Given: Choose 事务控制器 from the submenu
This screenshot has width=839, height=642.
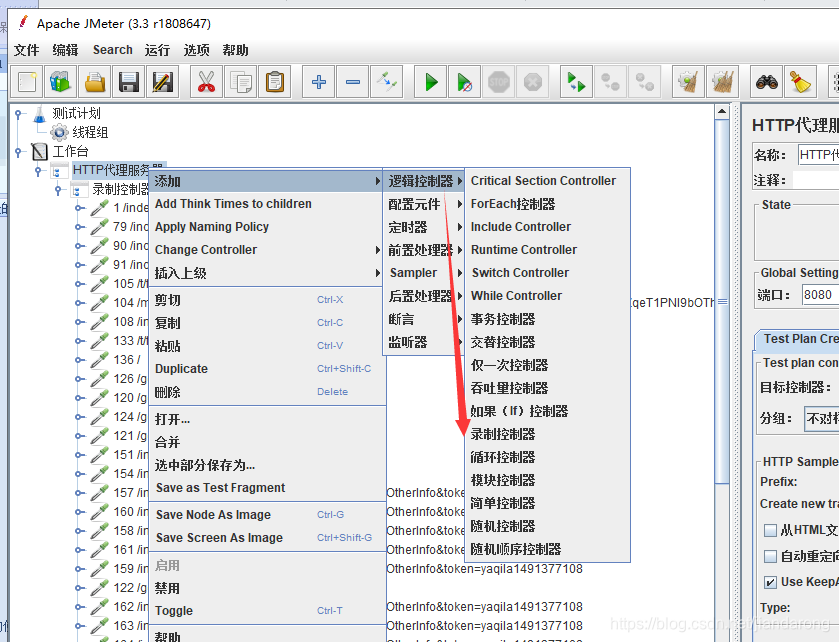Looking at the screenshot, I should (547, 319).
